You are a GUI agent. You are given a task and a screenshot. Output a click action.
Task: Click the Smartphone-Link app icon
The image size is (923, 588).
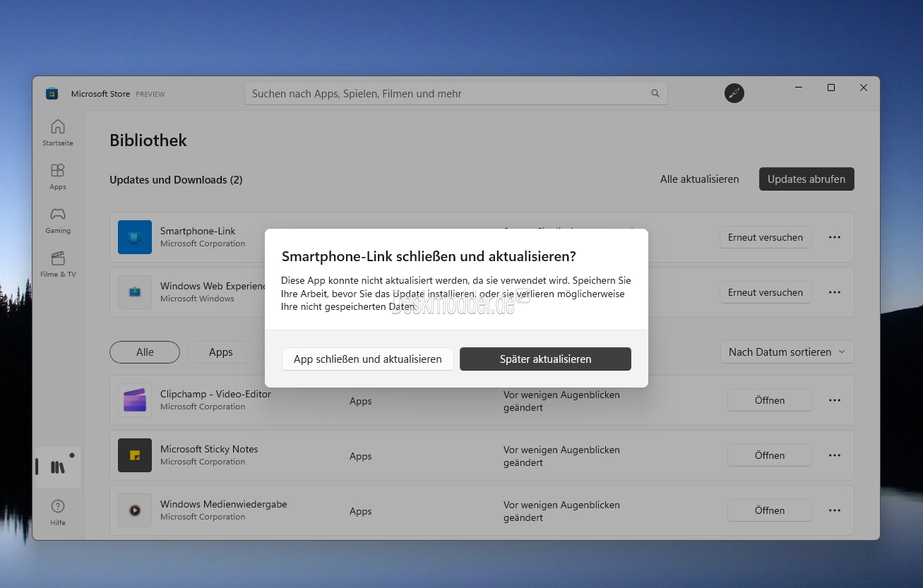135,237
